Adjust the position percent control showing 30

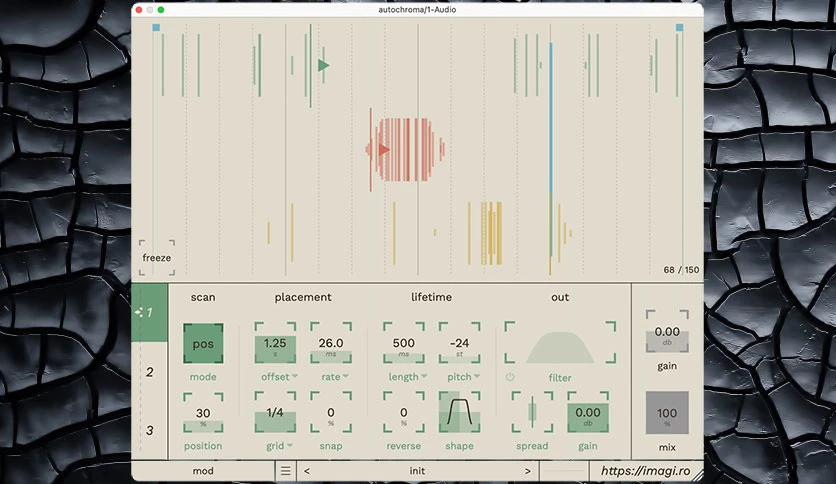tap(203, 413)
